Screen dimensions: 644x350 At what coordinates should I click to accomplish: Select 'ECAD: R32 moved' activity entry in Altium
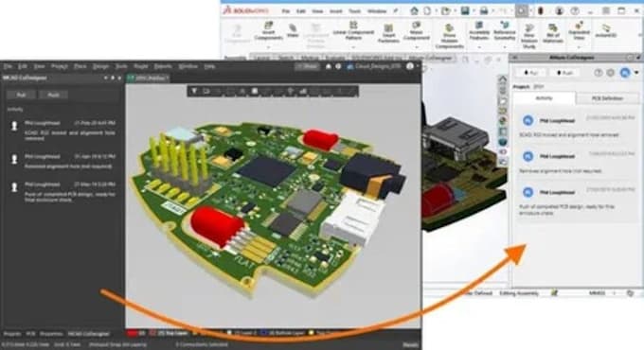pos(63,131)
